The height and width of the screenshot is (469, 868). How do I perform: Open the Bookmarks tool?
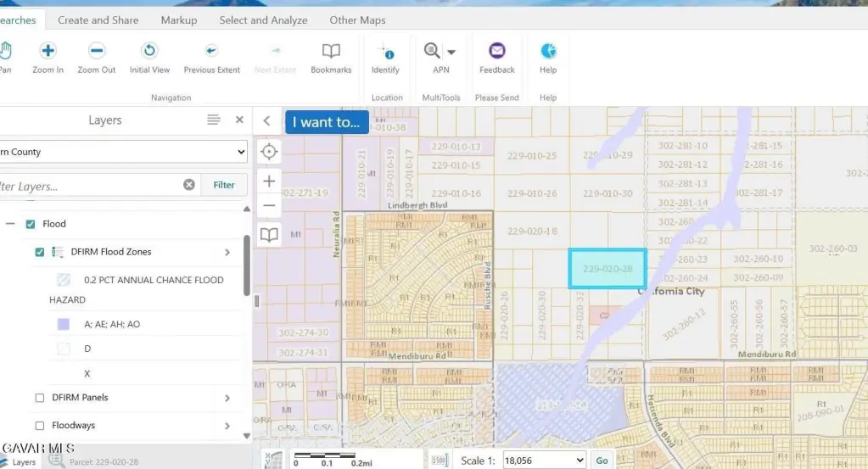(331, 51)
